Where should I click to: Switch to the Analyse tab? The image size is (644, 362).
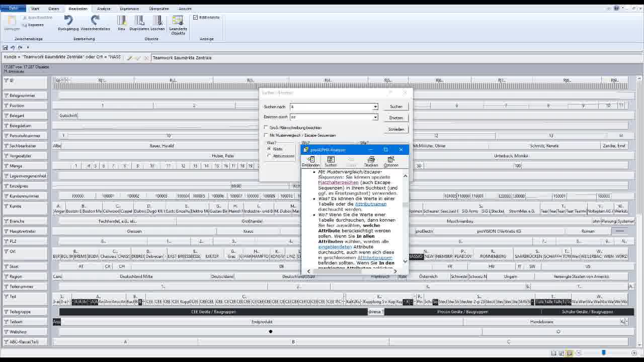104,9
